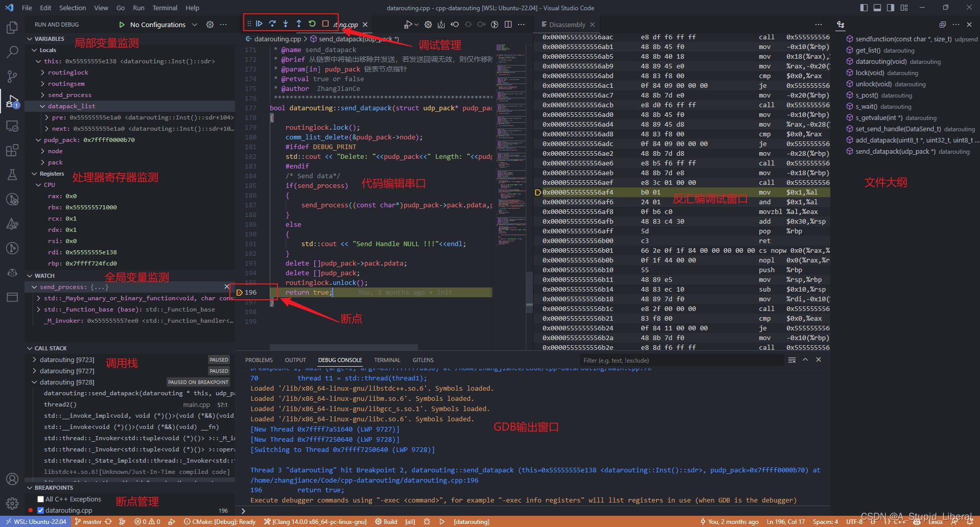This screenshot has height=527, width=980.
Task: Toggle the breakpoint on line 196 gutter
Action: (240, 293)
